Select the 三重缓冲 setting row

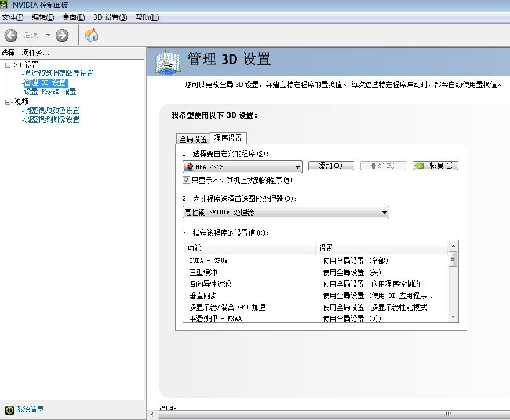[x=315, y=272]
